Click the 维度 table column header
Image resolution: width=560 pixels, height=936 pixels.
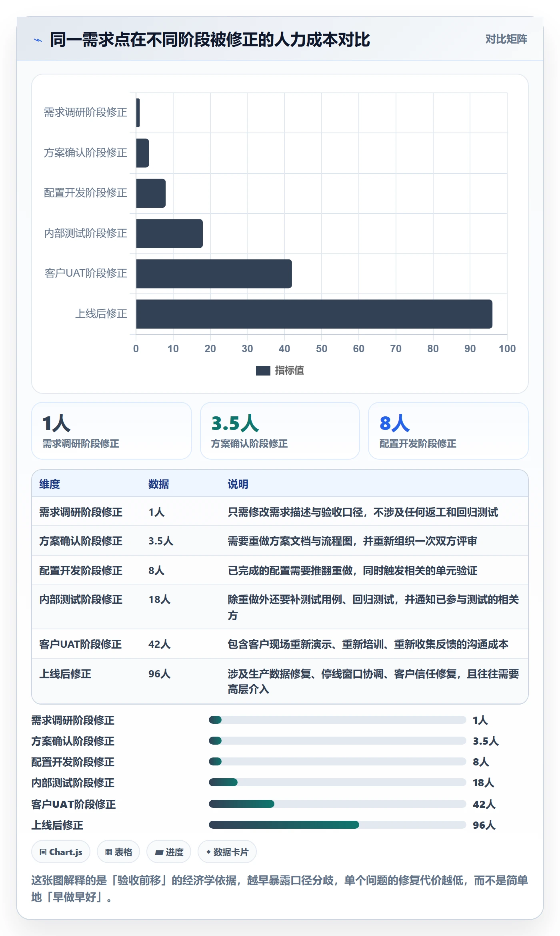[50, 484]
